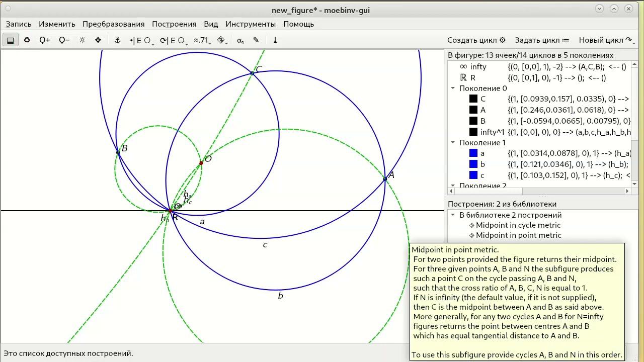Image resolution: width=644 pixels, height=362 pixels.
Task: Click the zoom in magnifier icon
Action: coord(44,40)
